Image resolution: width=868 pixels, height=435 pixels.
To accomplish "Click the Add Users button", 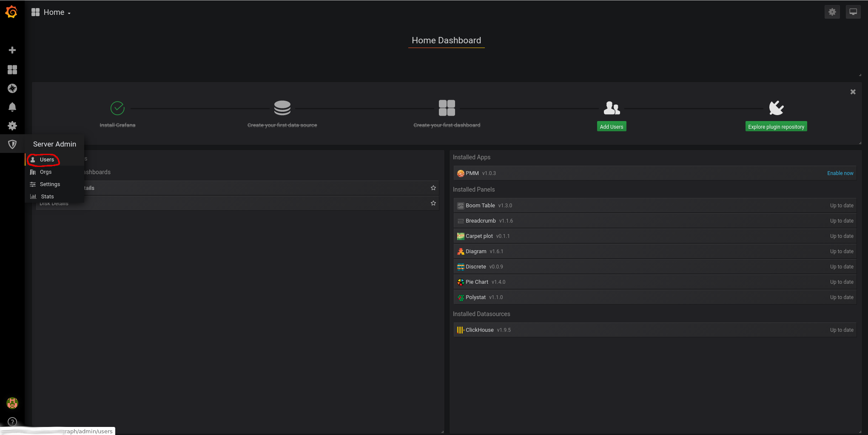I will click(611, 127).
